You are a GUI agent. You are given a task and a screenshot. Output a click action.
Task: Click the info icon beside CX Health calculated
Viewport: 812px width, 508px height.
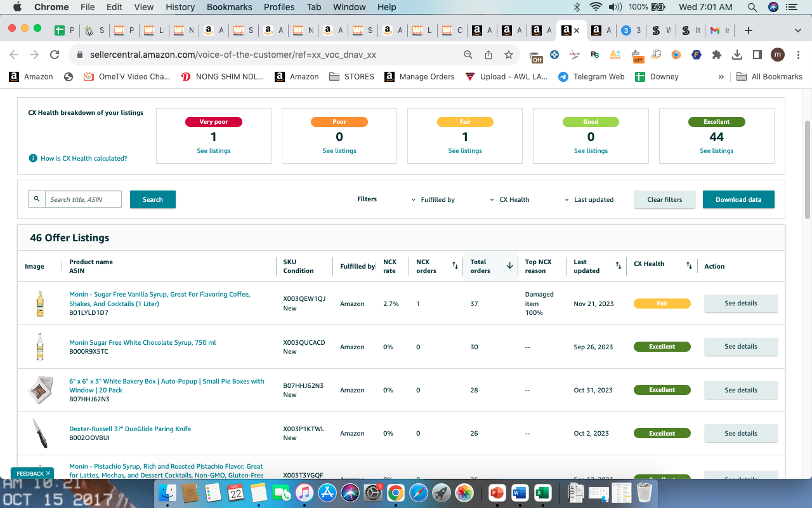pyautogui.click(x=33, y=158)
